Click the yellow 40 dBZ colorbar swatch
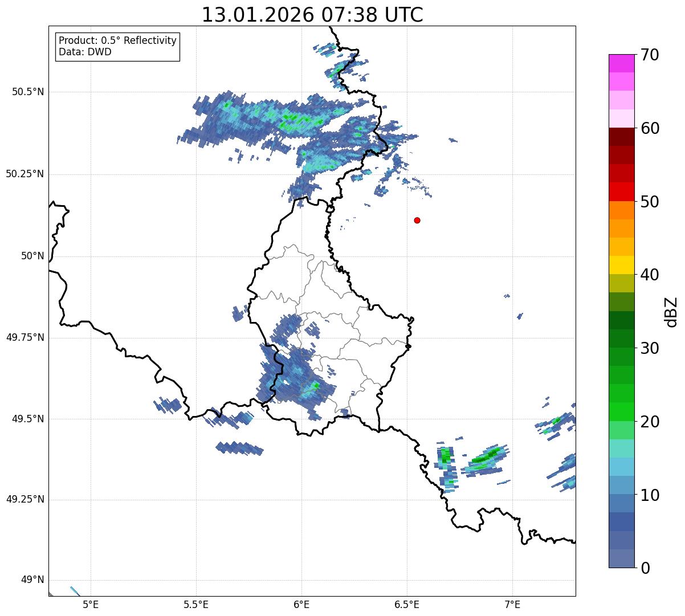This screenshot has width=685, height=616. (621, 265)
